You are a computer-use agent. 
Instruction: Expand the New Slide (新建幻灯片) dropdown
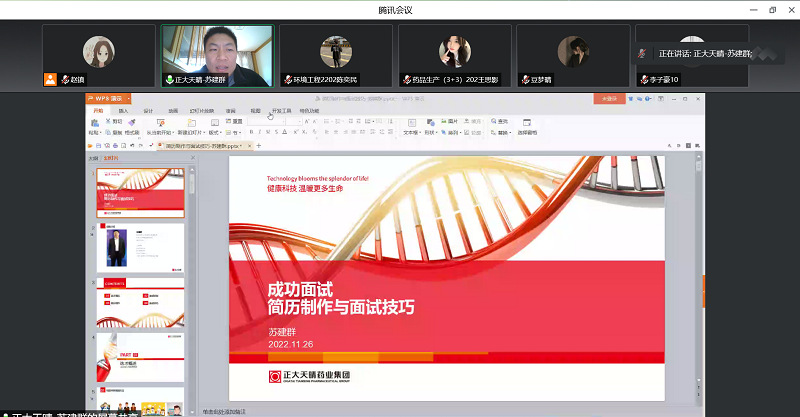click(x=188, y=132)
